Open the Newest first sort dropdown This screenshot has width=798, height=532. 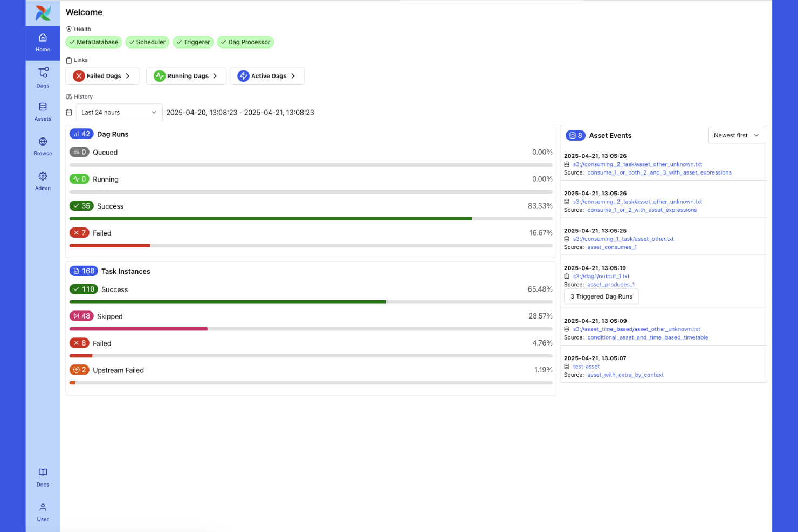(736, 135)
